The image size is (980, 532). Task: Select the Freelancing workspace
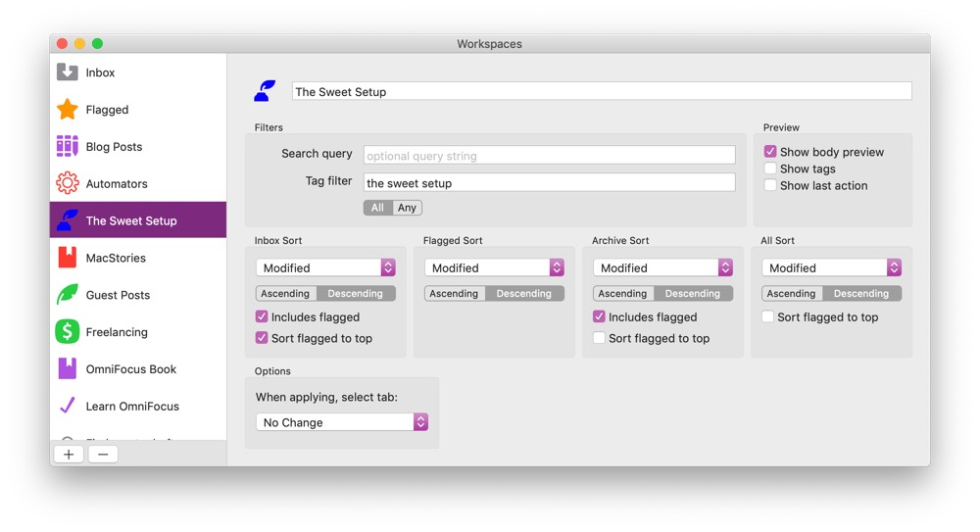click(x=138, y=332)
